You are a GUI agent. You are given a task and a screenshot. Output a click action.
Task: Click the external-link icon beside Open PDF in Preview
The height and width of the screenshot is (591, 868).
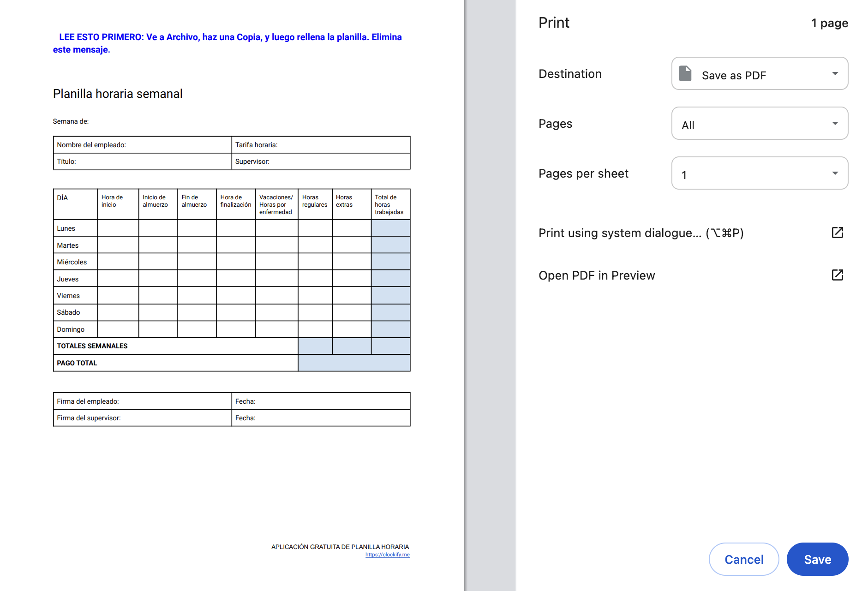tap(837, 275)
